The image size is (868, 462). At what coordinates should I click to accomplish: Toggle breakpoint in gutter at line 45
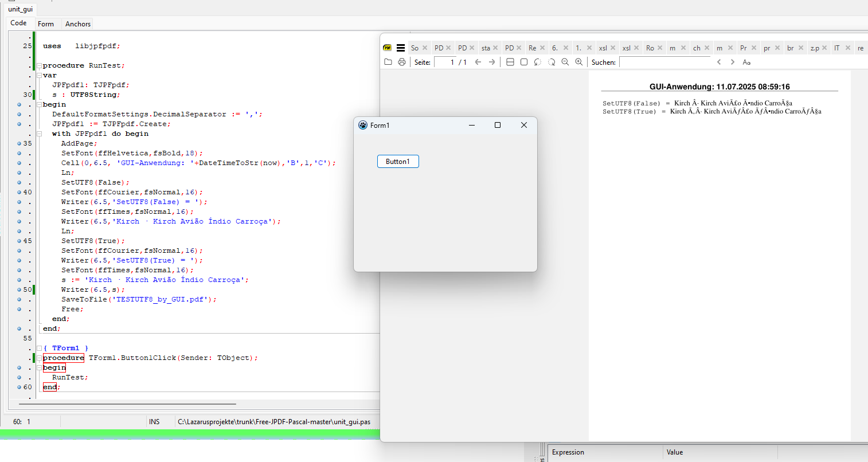click(x=19, y=241)
